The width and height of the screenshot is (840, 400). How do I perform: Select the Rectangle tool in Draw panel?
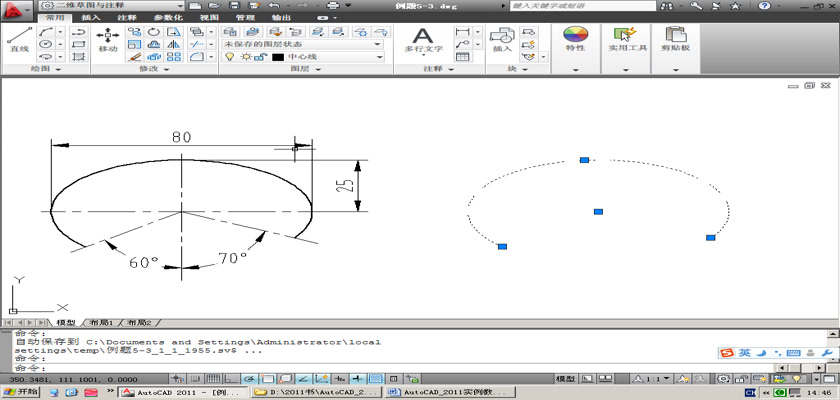point(79,44)
